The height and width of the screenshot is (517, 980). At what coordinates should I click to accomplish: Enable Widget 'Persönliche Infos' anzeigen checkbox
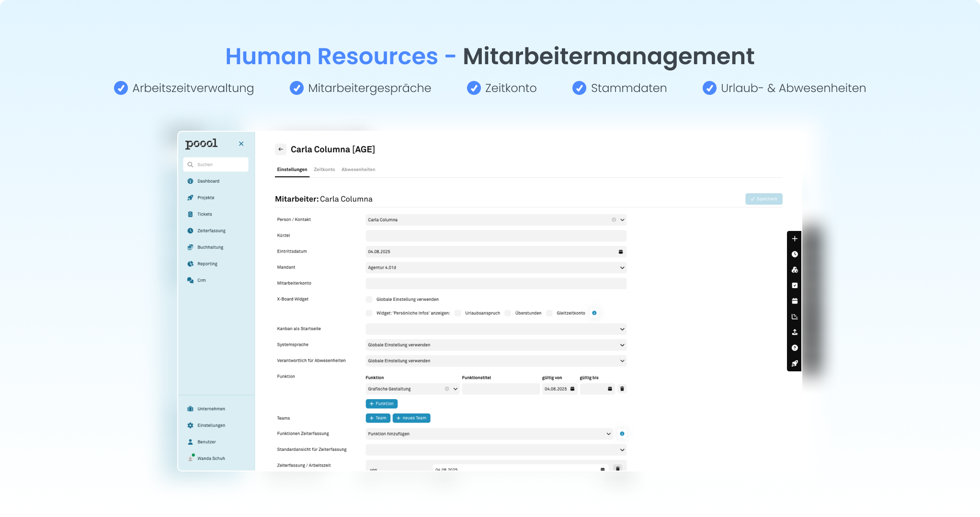tap(369, 313)
